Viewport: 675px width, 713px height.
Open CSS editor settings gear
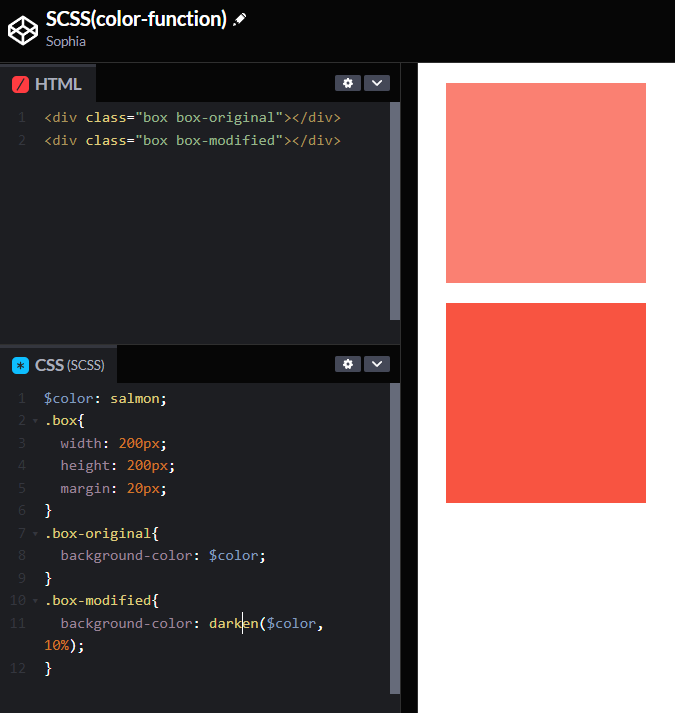348,364
